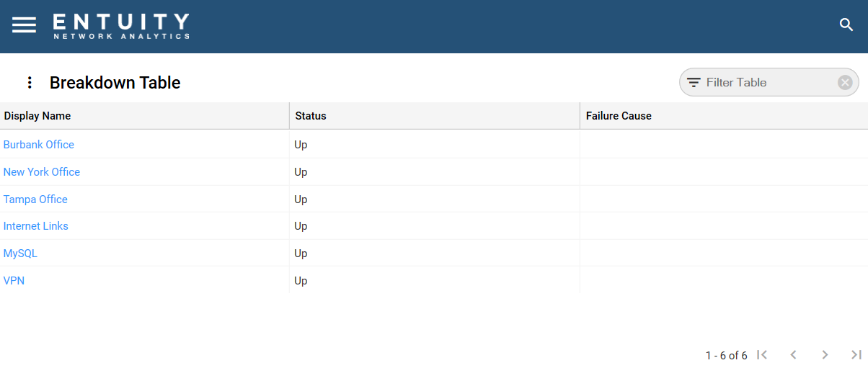Open the Tampa Office link
868x368 pixels.
coord(35,199)
